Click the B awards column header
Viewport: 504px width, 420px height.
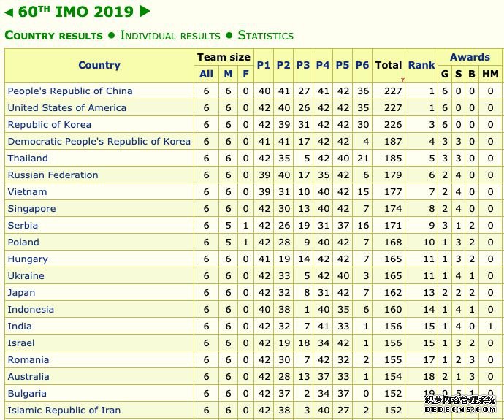coord(472,74)
